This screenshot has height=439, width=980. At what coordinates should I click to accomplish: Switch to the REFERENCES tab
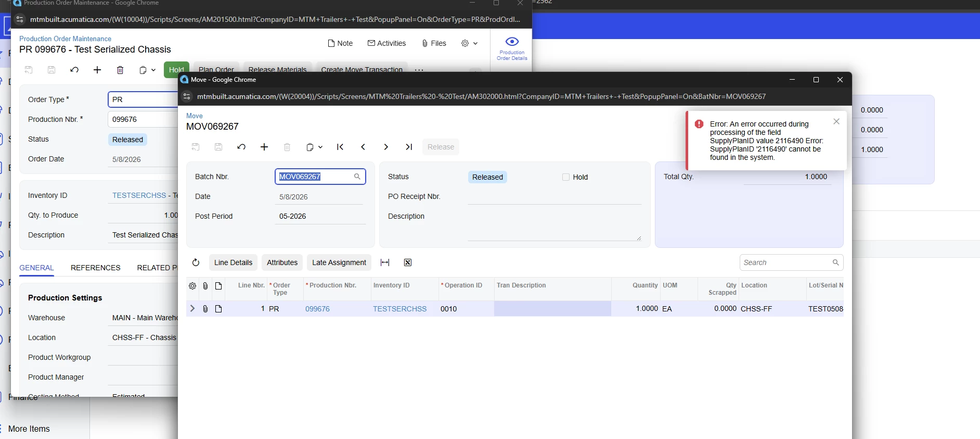tap(96, 268)
